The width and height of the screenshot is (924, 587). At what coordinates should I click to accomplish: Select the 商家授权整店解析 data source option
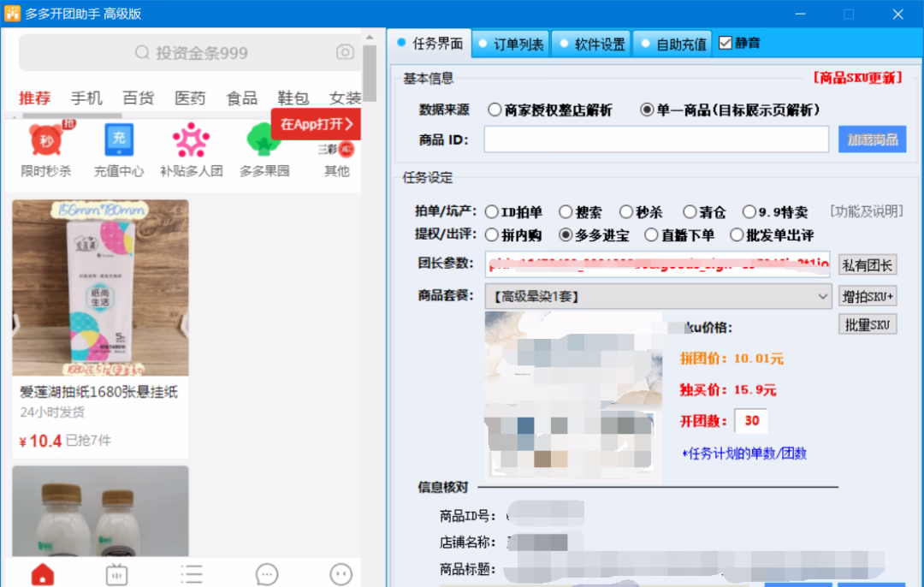tap(494, 110)
